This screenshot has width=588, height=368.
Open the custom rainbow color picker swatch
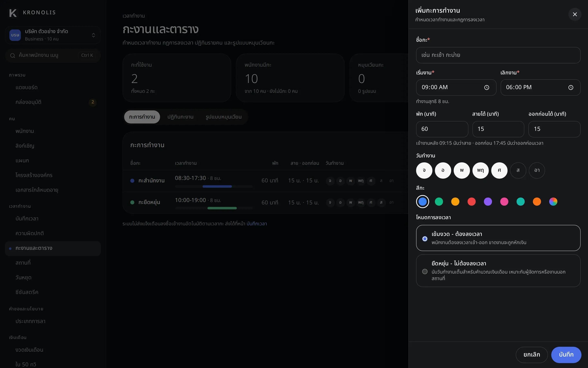[x=553, y=202]
